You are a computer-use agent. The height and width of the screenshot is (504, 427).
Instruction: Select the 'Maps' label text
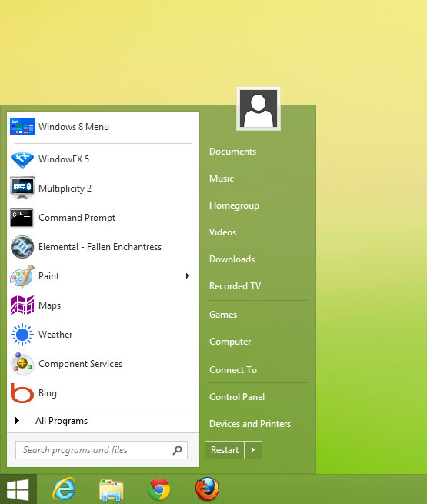click(49, 305)
